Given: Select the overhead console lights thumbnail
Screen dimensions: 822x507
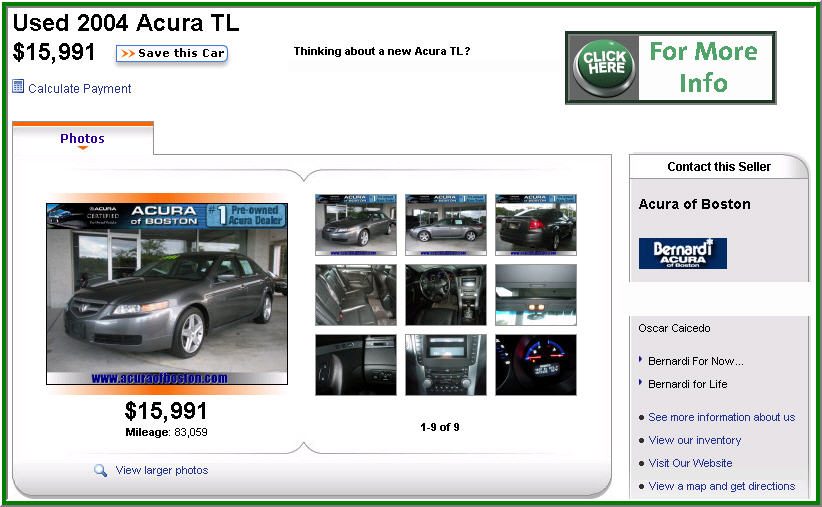Looking at the screenshot, I should pos(536,295).
